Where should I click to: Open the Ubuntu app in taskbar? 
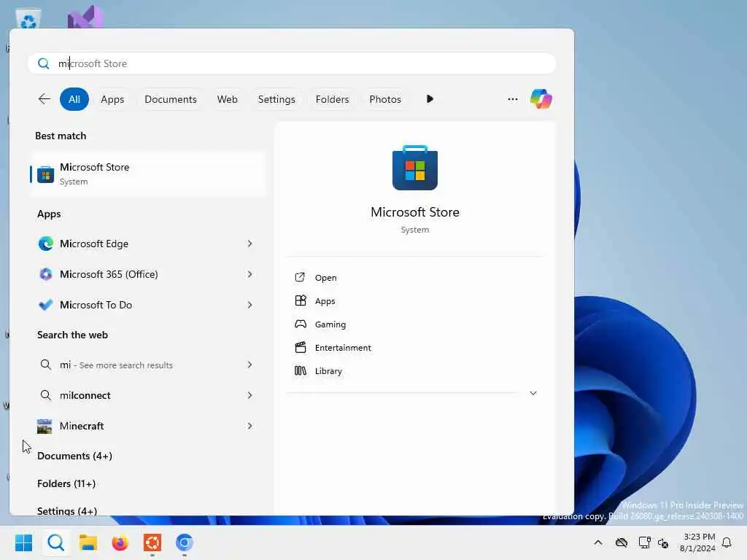coord(152,542)
